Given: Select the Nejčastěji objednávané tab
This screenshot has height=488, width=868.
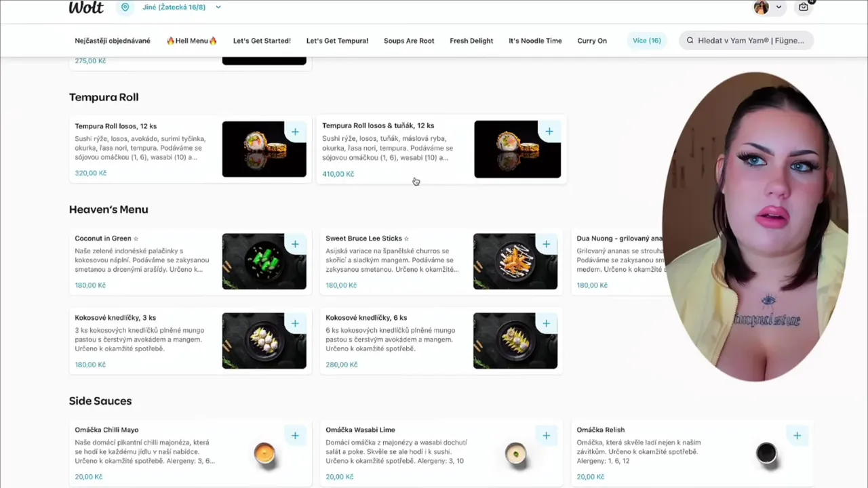Looking at the screenshot, I should click(113, 41).
